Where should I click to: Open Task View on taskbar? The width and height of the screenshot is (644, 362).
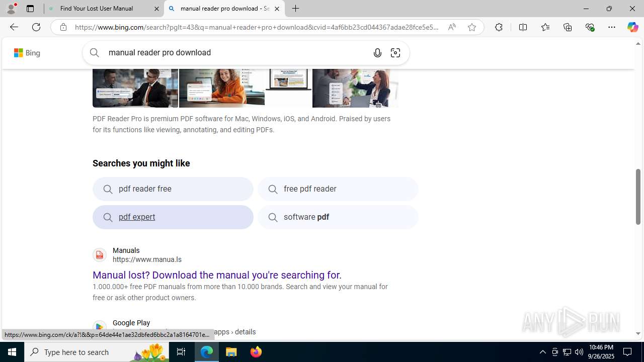(181, 352)
